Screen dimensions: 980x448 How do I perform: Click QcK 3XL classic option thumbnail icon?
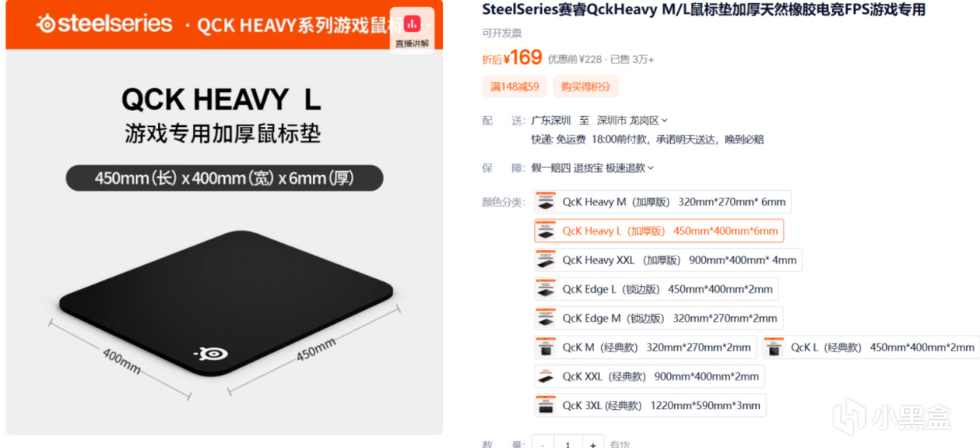pos(546,405)
